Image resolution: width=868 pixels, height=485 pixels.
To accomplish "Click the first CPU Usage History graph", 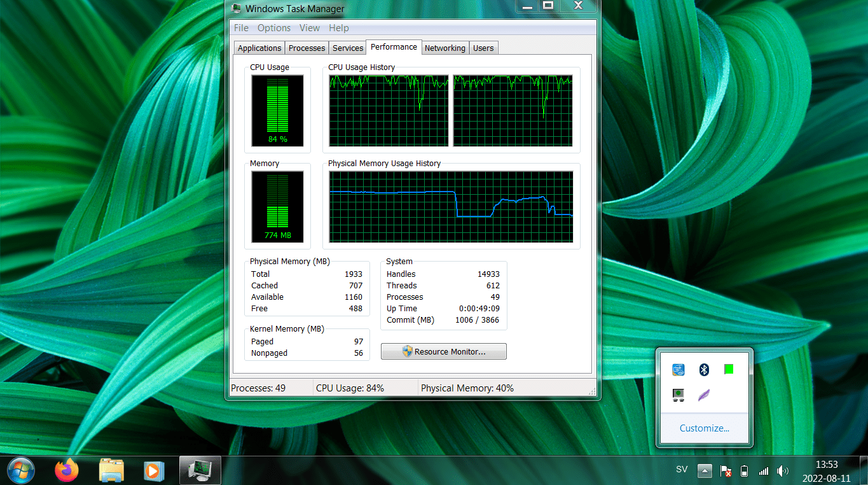I will click(389, 111).
